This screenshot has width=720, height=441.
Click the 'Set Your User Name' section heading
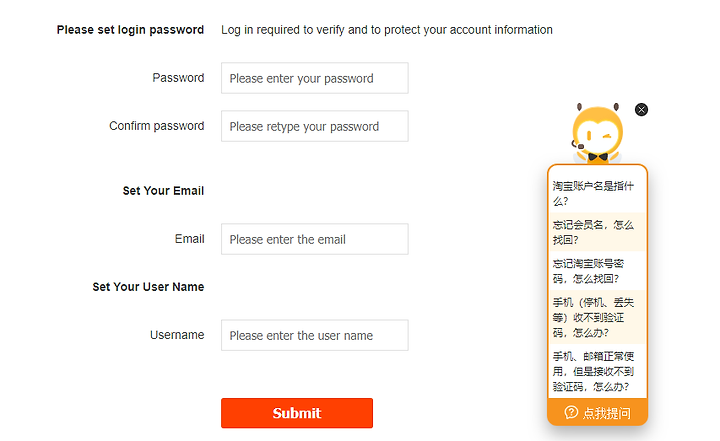tap(148, 287)
